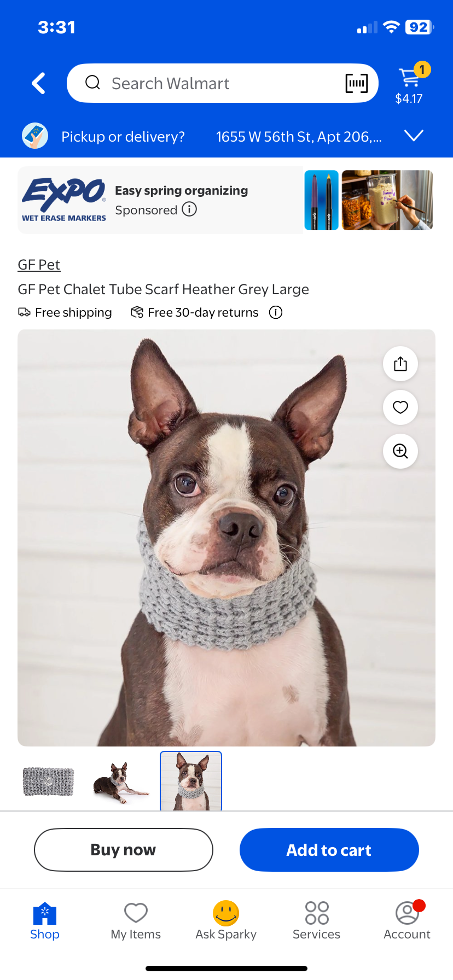
Task: Expand the delivery address chevron
Action: 414,136
